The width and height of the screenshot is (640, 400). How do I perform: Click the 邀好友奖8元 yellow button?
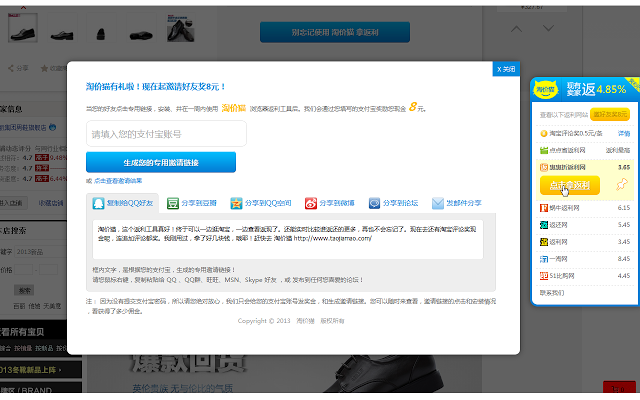609,114
